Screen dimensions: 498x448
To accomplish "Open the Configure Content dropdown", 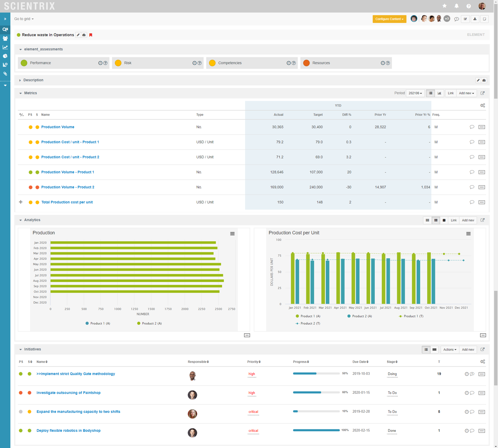I will 389,19.
